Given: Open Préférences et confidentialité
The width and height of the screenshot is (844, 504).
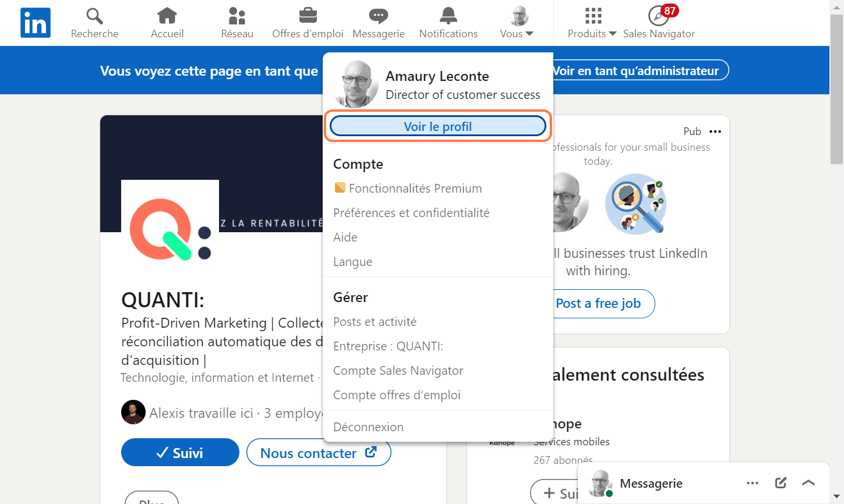Looking at the screenshot, I should click(x=411, y=213).
